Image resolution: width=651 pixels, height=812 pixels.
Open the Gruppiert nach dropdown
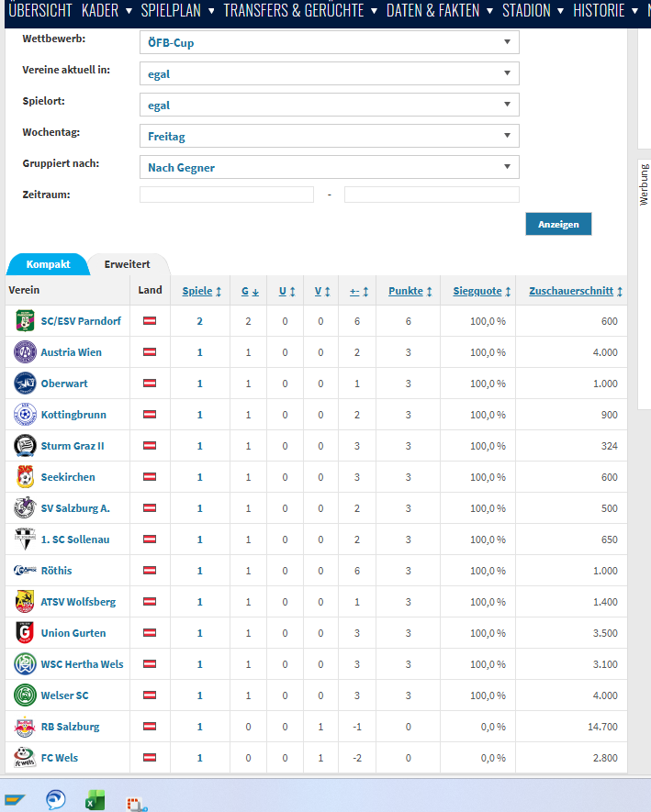click(x=329, y=167)
